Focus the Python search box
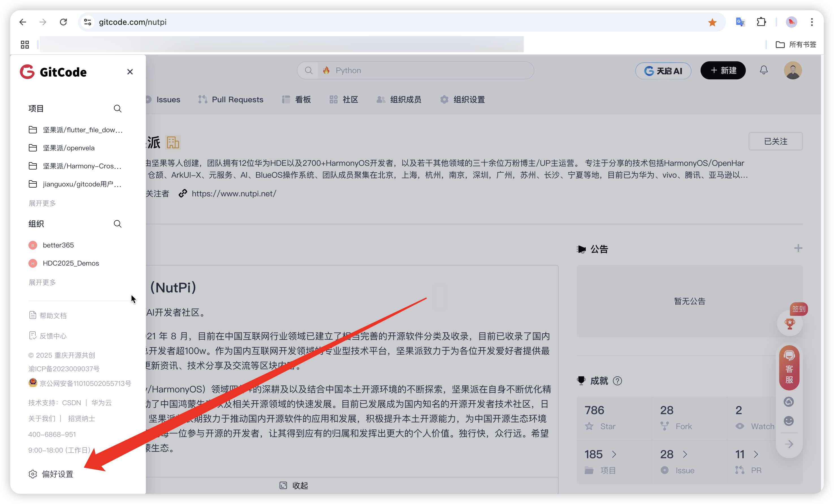 416,70
